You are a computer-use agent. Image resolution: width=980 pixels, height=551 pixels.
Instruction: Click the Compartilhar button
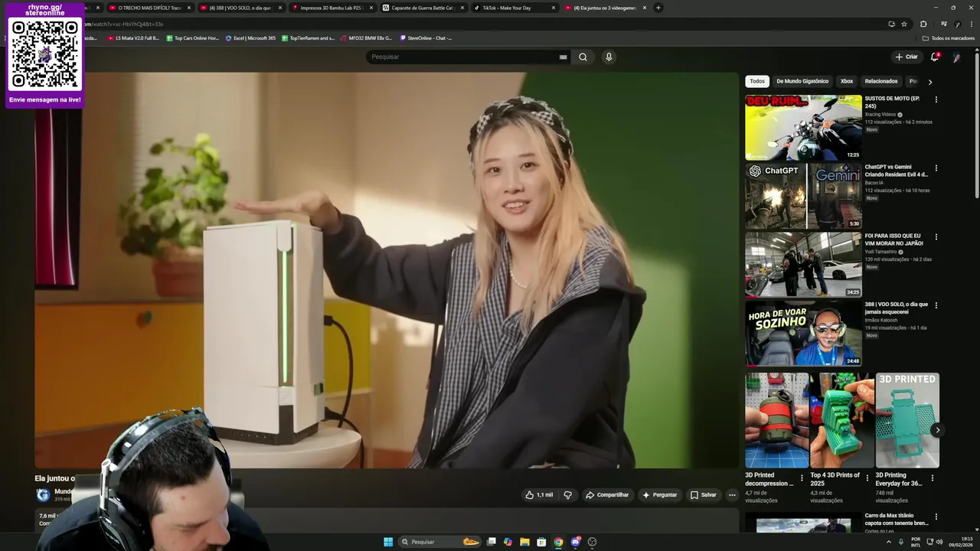(x=607, y=495)
